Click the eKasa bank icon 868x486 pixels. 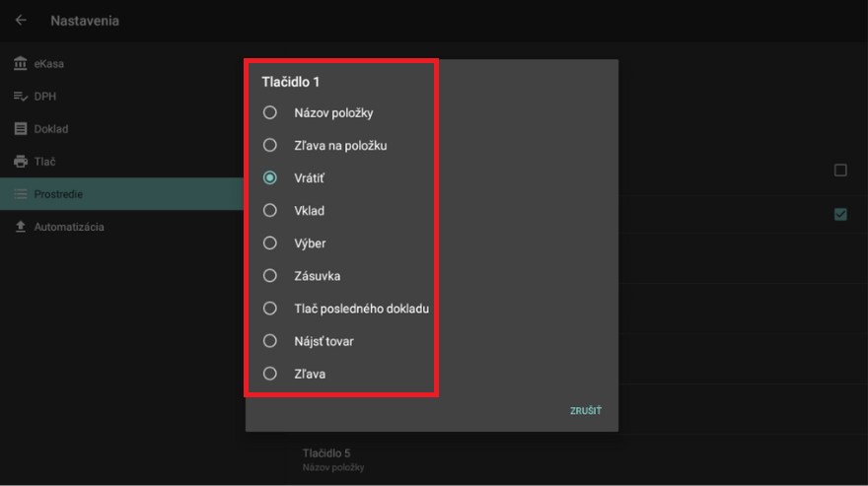point(21,64)
